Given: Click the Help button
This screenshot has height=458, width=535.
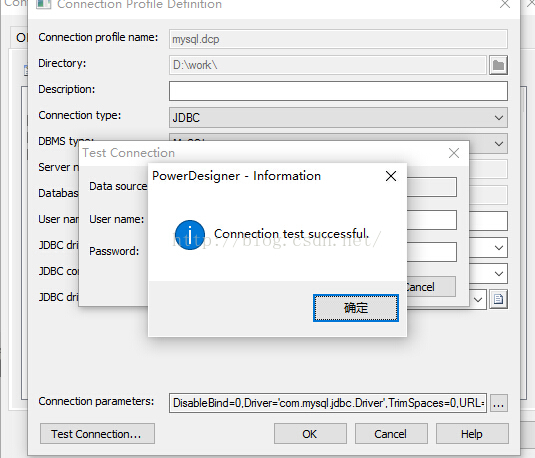Looking at the screenshot, I should [472, 434].
